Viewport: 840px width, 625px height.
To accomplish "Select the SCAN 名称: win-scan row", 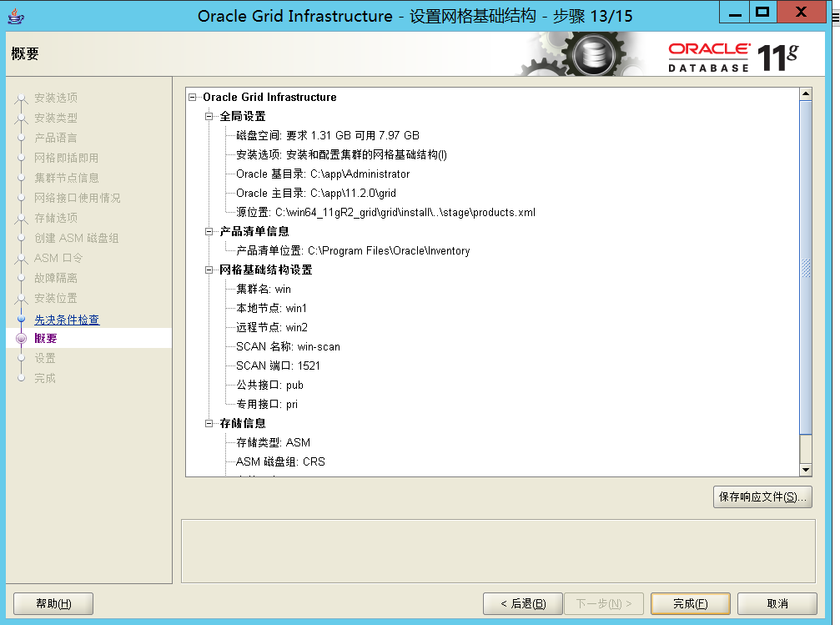I will (x=289, y=347).
